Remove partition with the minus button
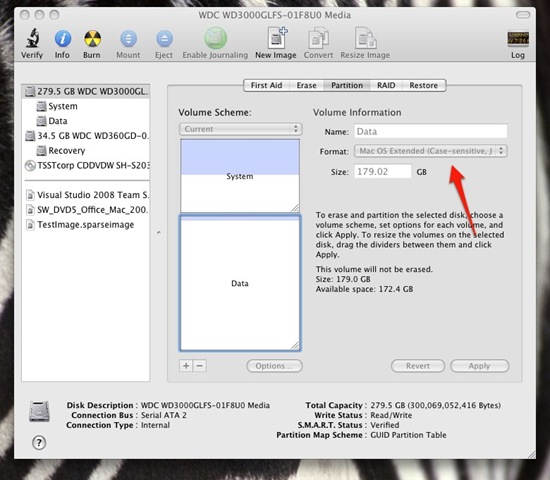Screen dimensions: 550x480 click(x=200, y=366)
